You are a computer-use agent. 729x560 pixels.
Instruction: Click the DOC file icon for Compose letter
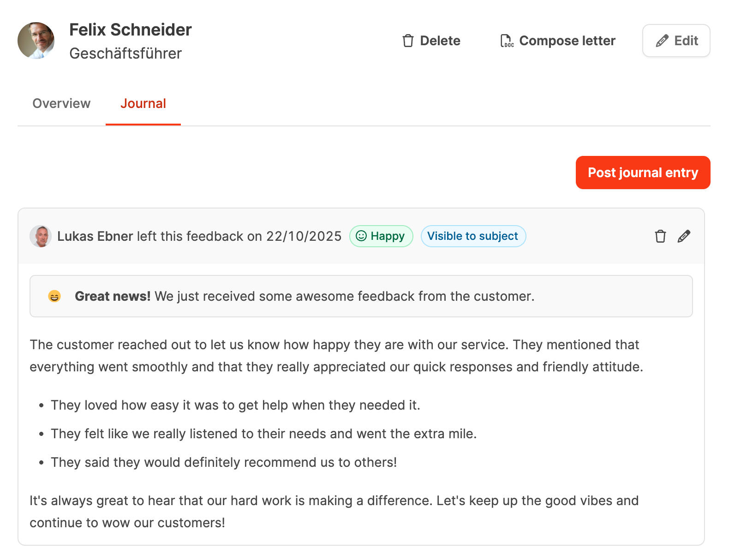coord(507,41)
